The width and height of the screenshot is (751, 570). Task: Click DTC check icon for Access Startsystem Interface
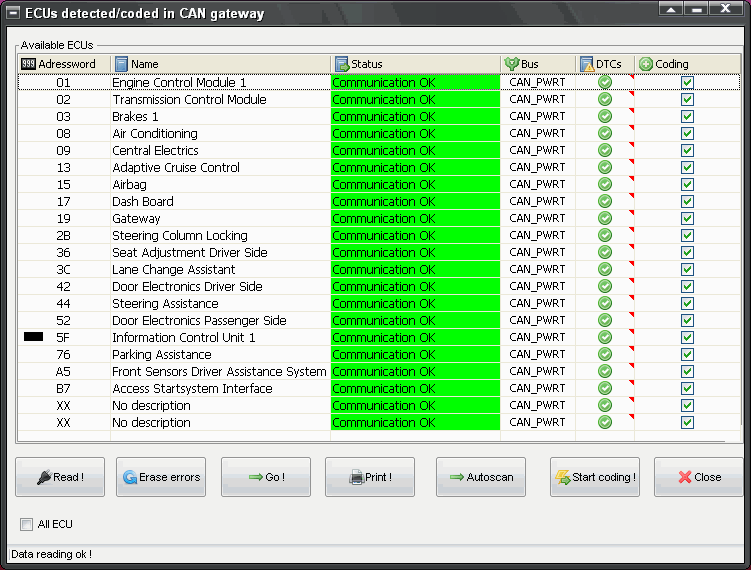tap(605, 388)
